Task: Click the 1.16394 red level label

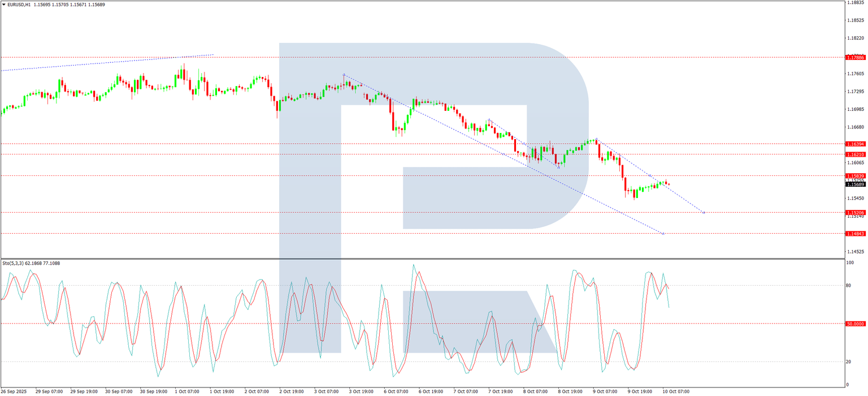Action: point(856,144)
